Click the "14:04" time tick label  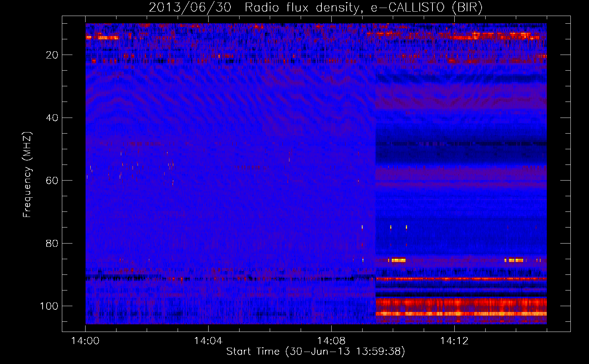click(x=208, y=341)
